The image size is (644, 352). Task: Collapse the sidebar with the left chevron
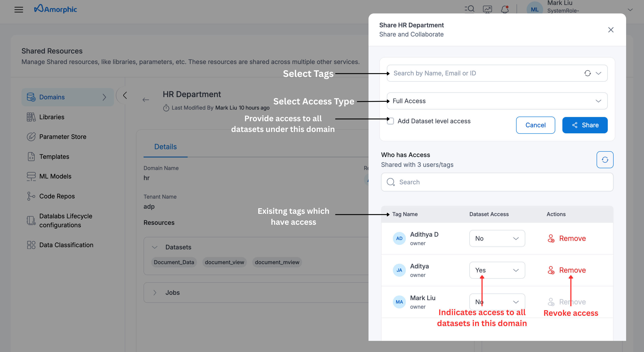(x=125, y=95)
